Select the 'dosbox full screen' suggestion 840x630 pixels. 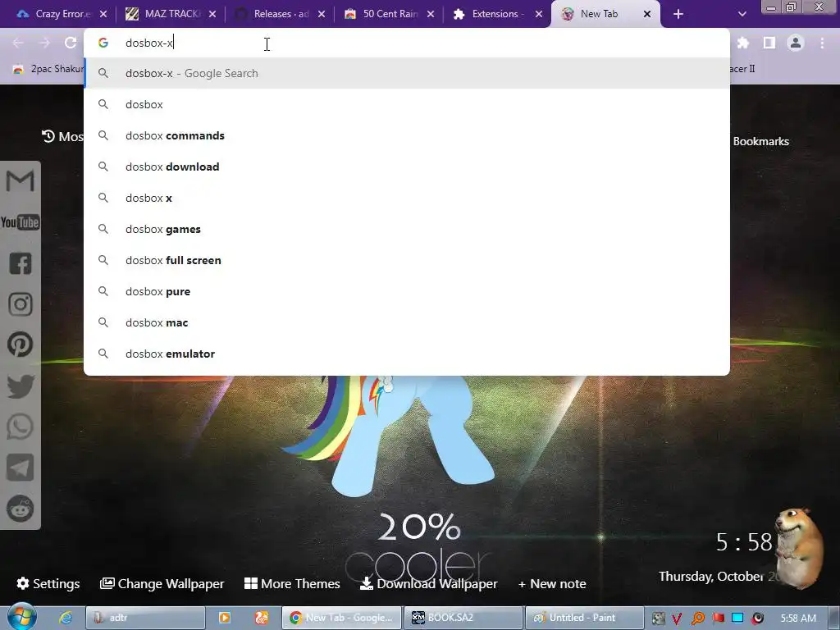click(407, 260)
